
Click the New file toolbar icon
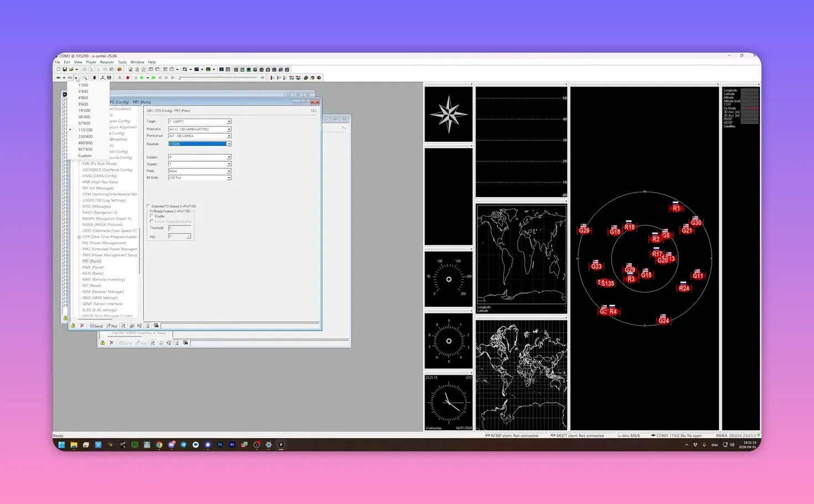pyautogui.click(x=58, y=70)
